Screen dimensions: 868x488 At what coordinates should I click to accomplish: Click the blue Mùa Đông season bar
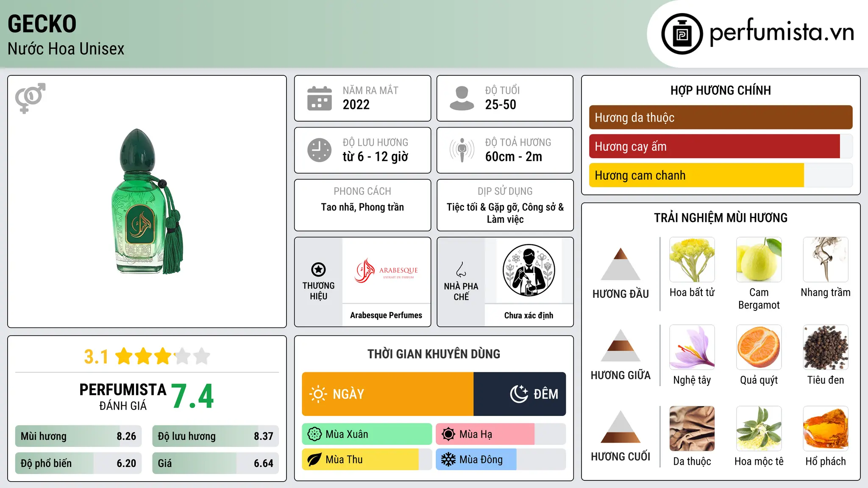[x=476, y=460]
